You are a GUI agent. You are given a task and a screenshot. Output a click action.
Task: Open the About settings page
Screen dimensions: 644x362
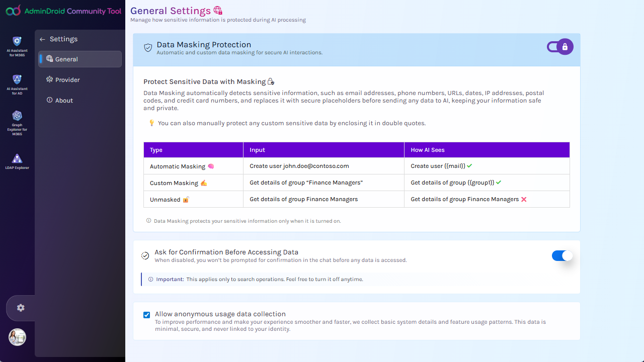click(x=64, y=100)
